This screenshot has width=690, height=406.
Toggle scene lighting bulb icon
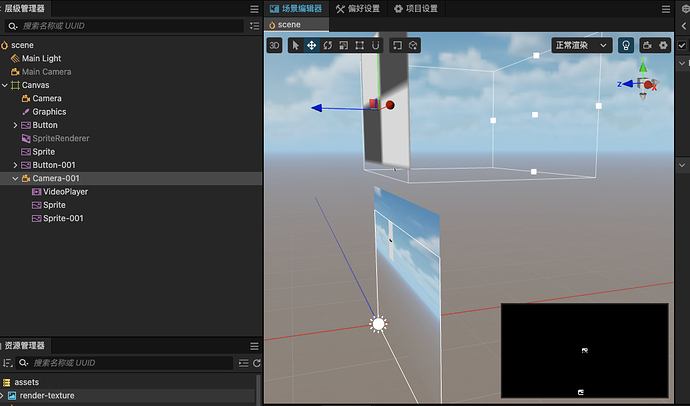point(626,45)
